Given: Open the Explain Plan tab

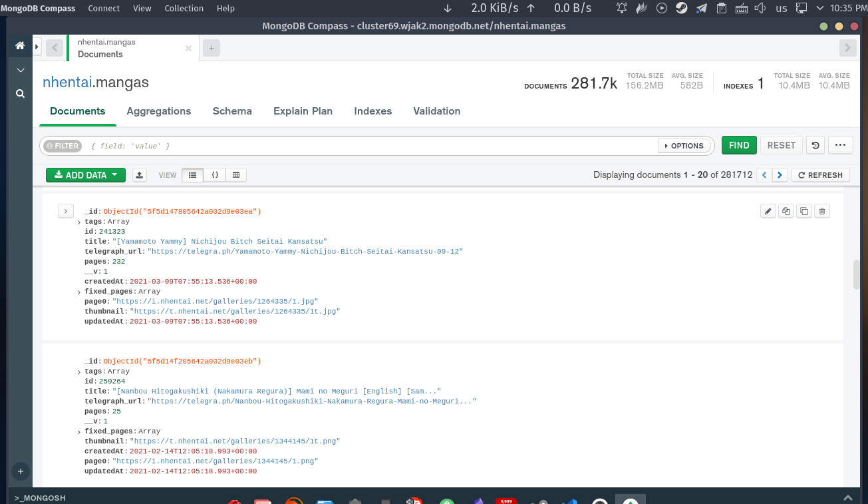Looking at the screenshot, I should [303, 111].
